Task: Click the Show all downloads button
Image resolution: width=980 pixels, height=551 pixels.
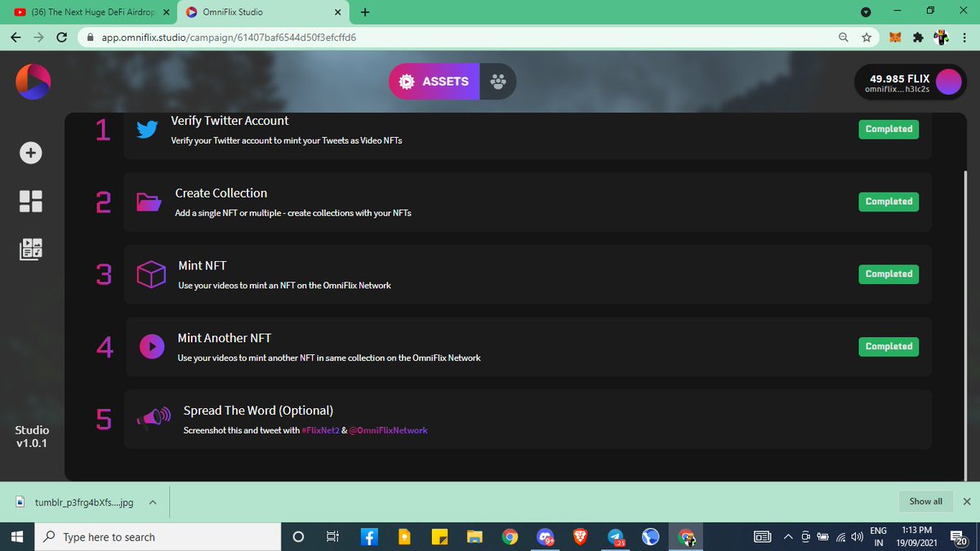Action: 925,501
